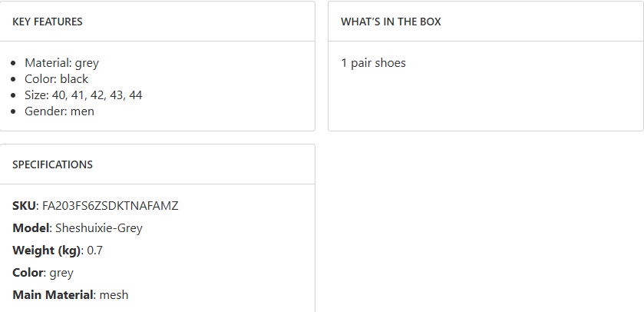Click the SPECIFICATIONS heading
The height and width of the screenshot is (312, 644).
[x=52, y=164]
